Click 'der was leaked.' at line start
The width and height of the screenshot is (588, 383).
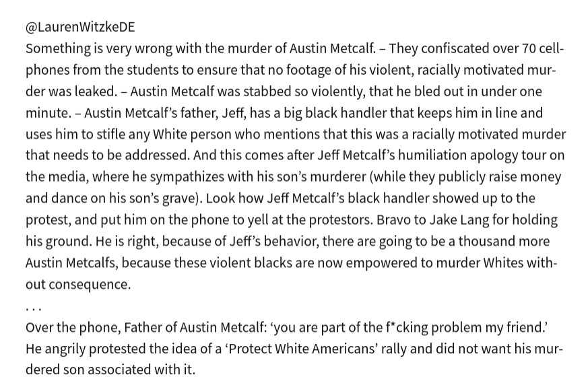tap(71, 92)
